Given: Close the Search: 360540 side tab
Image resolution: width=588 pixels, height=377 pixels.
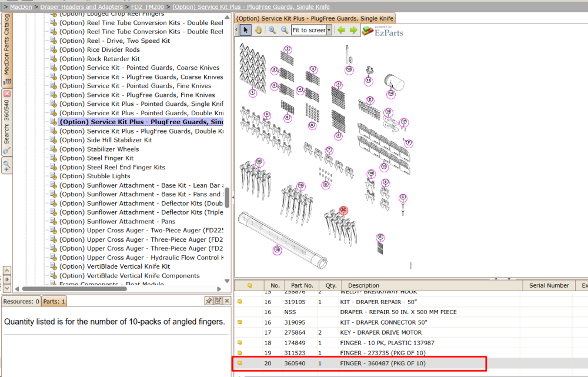Looking at the screenshot, I should (6, 94).
